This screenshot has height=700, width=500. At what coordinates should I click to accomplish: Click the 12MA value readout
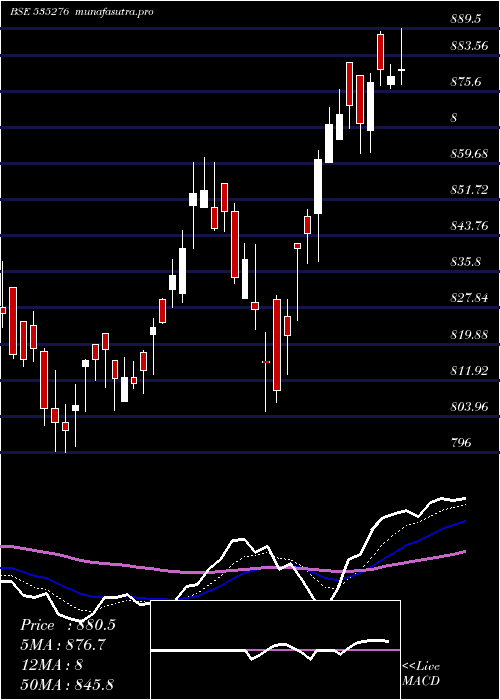click(x=51, y=665)
